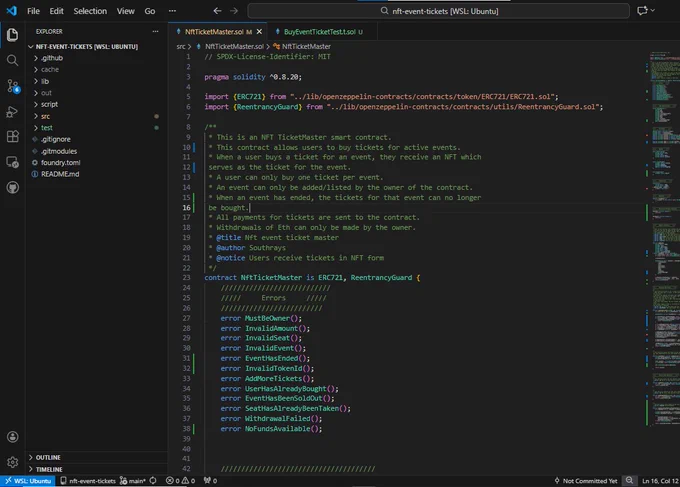The image size is (680, 487).
Task: Open Explorer views and more actions ellipsis
Action: 155,31
